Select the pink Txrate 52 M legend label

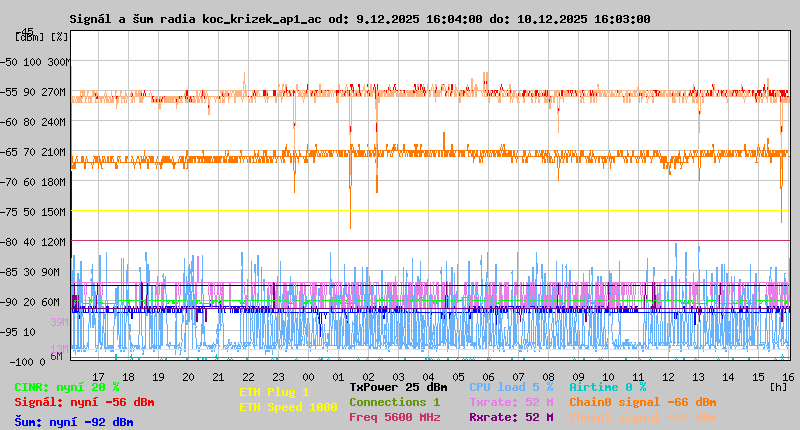coord(511,402)
